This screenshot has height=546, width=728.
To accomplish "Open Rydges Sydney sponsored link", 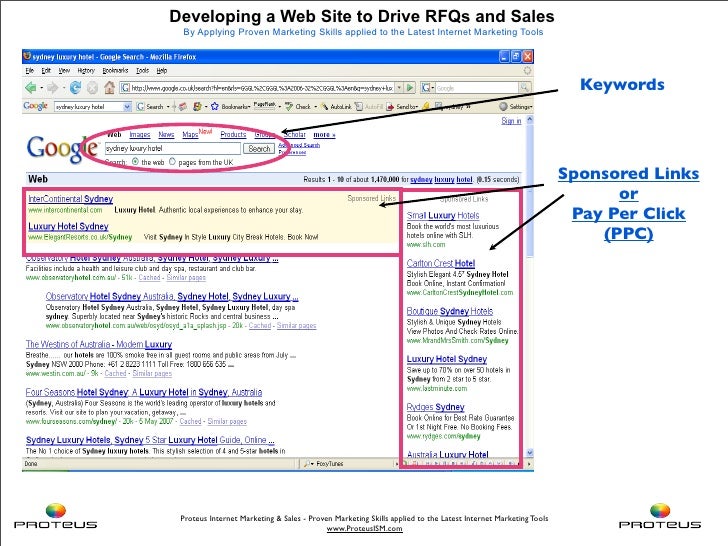I will 436,407.
